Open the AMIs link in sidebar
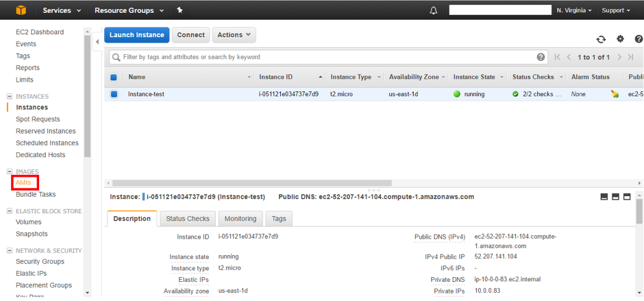The image size is (644, 301). tap(24, 182)
